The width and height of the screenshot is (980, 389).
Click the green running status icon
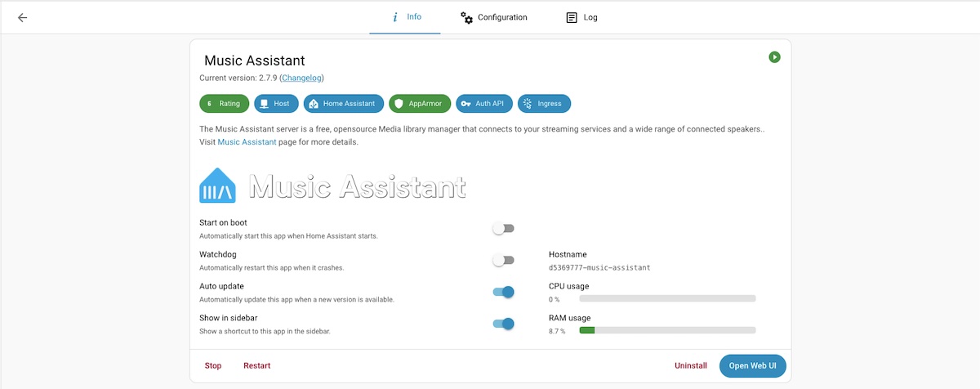[774, 57]
